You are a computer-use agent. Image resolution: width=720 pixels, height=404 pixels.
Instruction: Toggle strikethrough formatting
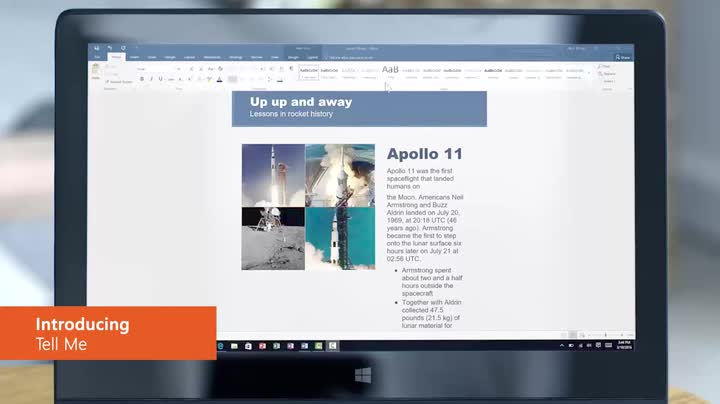[x=171, y=79]
